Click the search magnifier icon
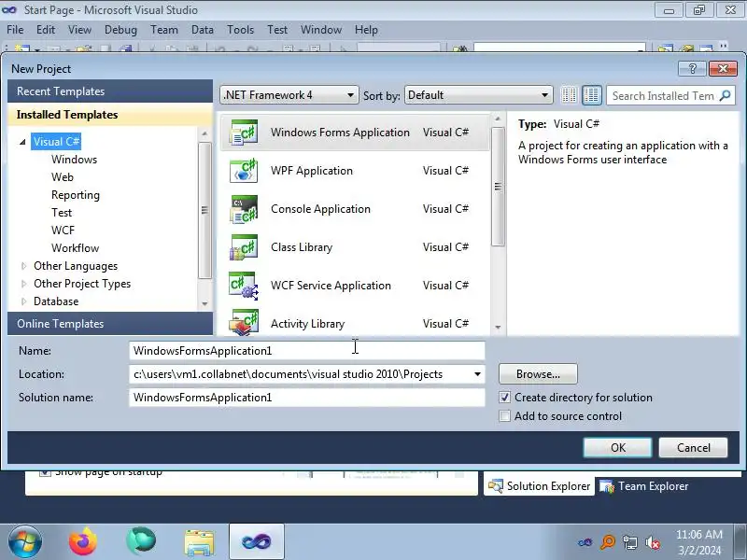Screen dimensions: 747x560 click(x=725, y=95)
